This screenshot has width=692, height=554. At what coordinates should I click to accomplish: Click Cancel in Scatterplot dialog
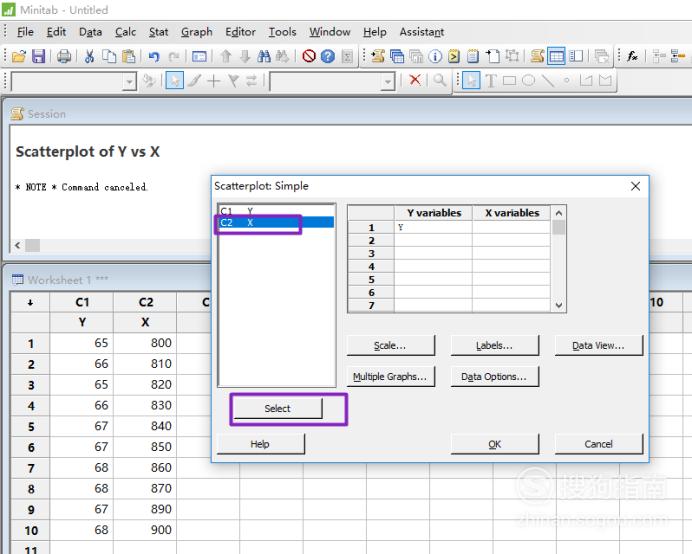598,444
